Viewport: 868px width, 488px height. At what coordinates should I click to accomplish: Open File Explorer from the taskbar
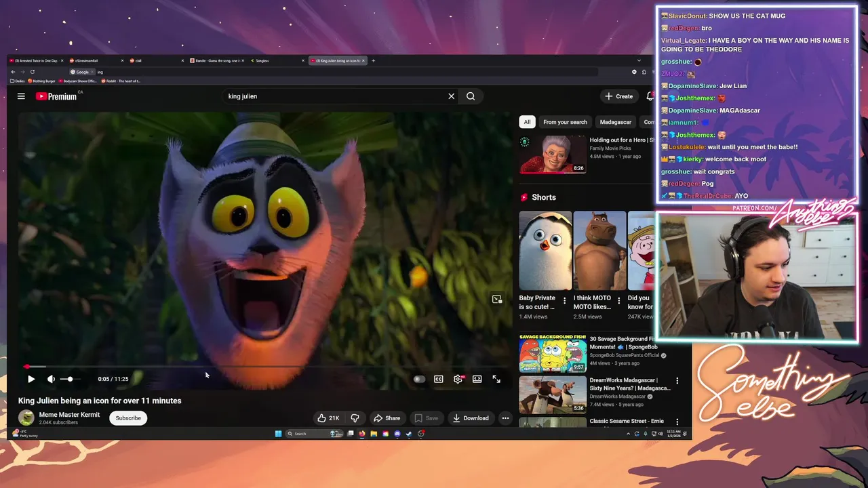coord(373,434)
